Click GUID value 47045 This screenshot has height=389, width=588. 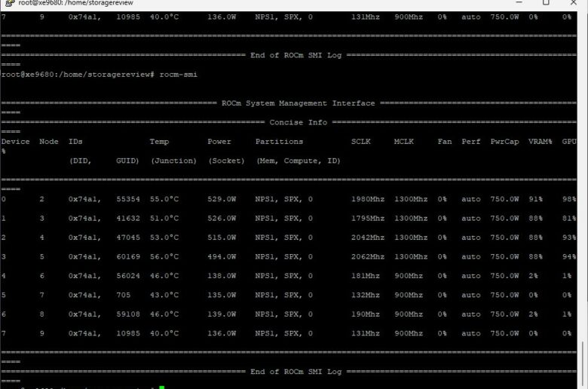[128, 237]
